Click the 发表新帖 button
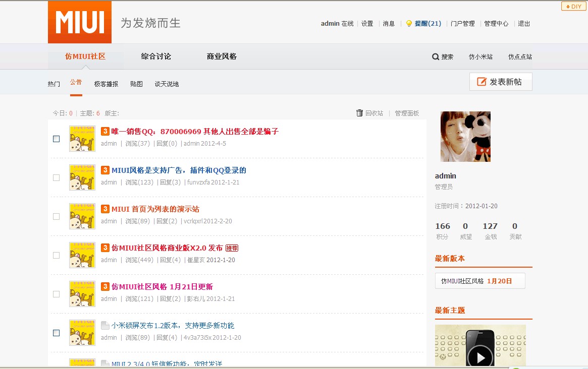 [x=501, y=82]
